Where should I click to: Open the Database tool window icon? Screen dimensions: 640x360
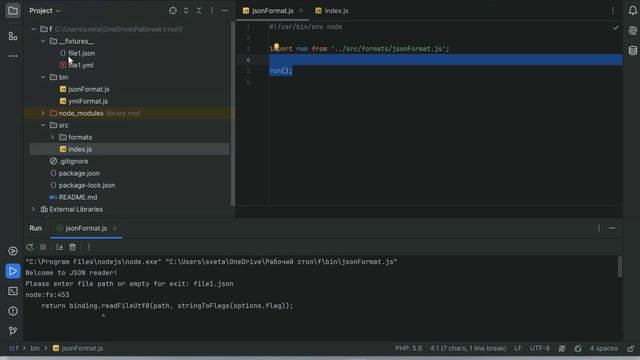[633, 51]
